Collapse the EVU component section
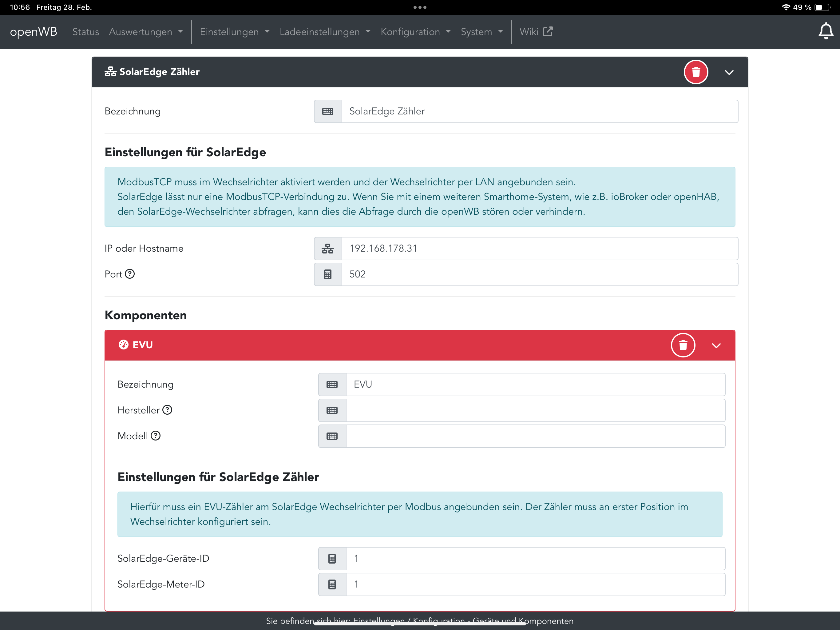Image resolution: width=840 pixels, height=630 pixels. (716, 345)
